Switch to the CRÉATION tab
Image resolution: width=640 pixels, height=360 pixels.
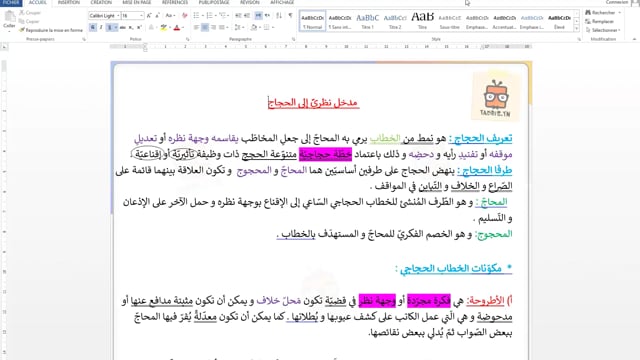click(x=101, y=2)
